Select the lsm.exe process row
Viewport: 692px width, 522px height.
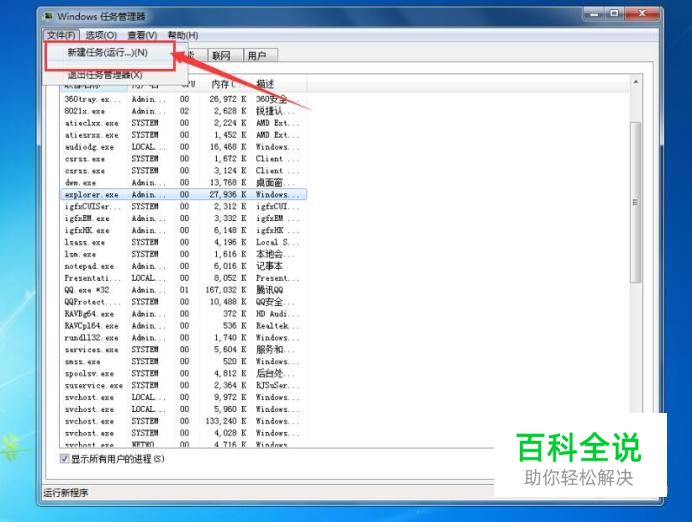point(183,254)
